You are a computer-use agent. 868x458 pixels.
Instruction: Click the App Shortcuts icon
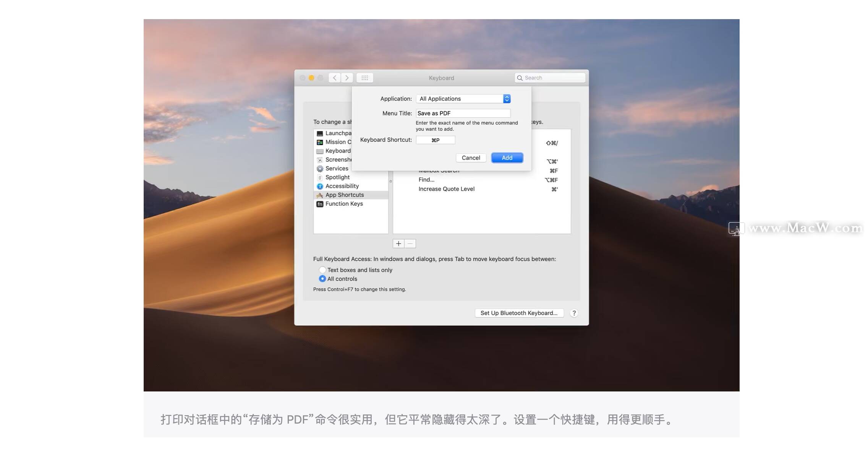pyautogui.click(x=320, y=195)
